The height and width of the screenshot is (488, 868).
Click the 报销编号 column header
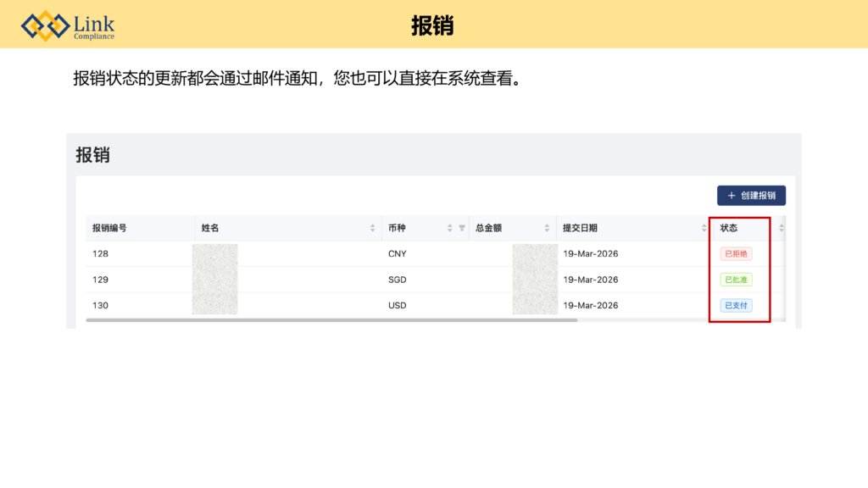110,228
